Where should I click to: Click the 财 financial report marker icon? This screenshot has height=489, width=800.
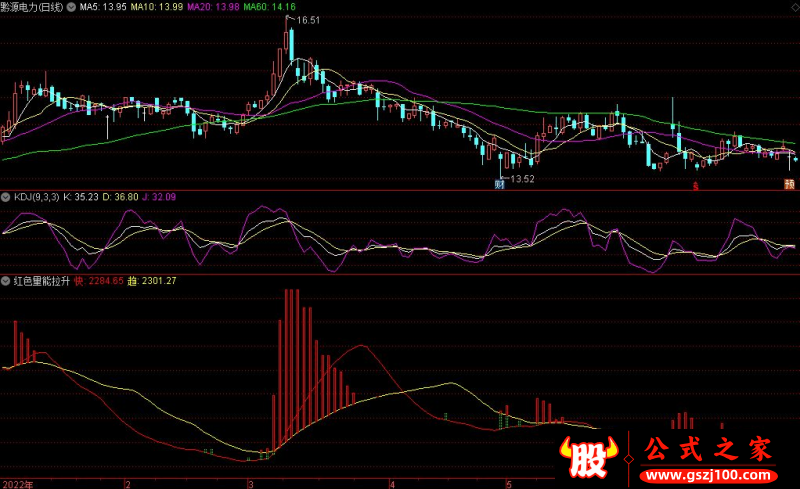coord(499,183)
